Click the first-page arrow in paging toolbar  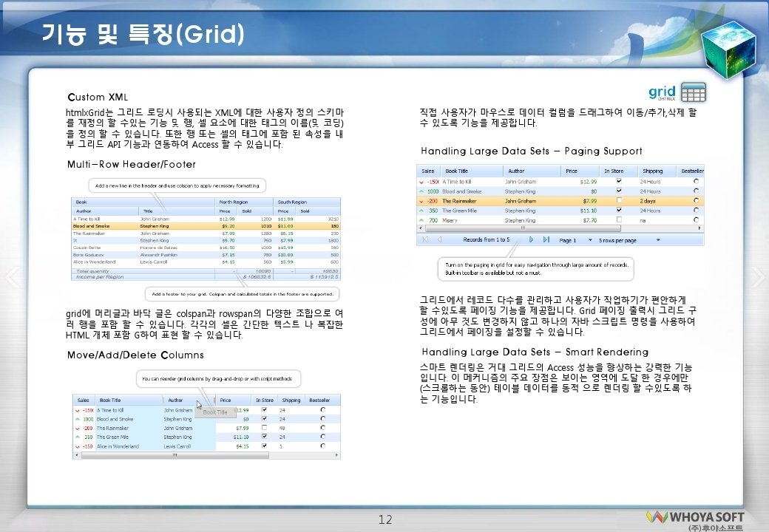click(425, 240)
